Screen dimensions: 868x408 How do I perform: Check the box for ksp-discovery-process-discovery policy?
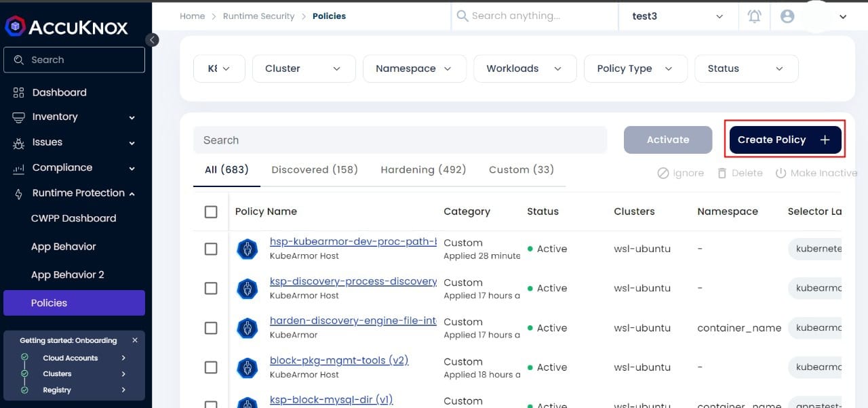point(211,289)
